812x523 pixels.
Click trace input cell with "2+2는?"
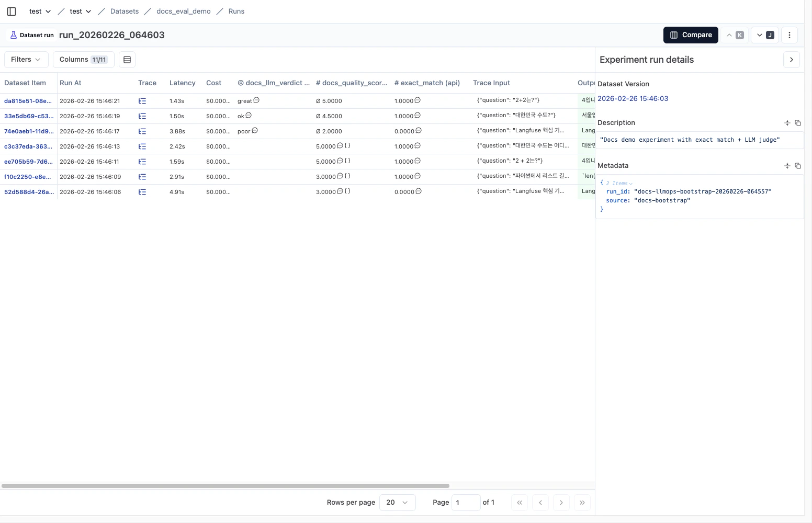point(508,100)
